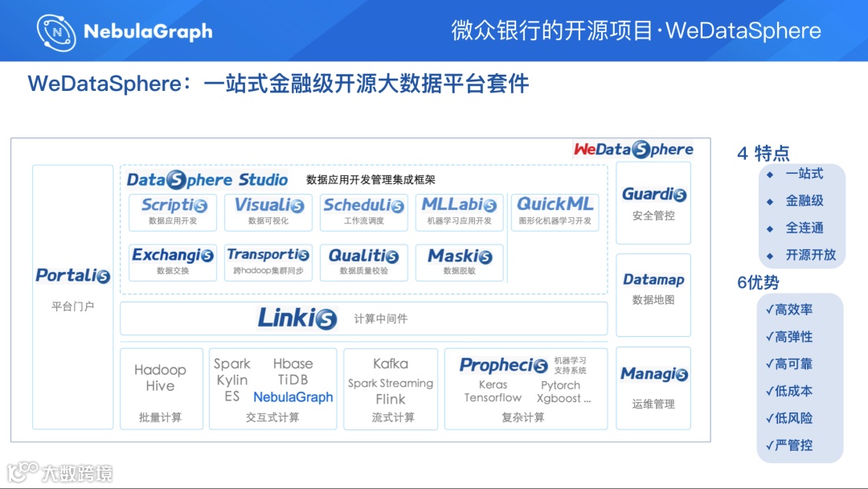This screenshot has height=489, width=868.
Task: Select the Prophecis logo
Action: pos(504,365)
